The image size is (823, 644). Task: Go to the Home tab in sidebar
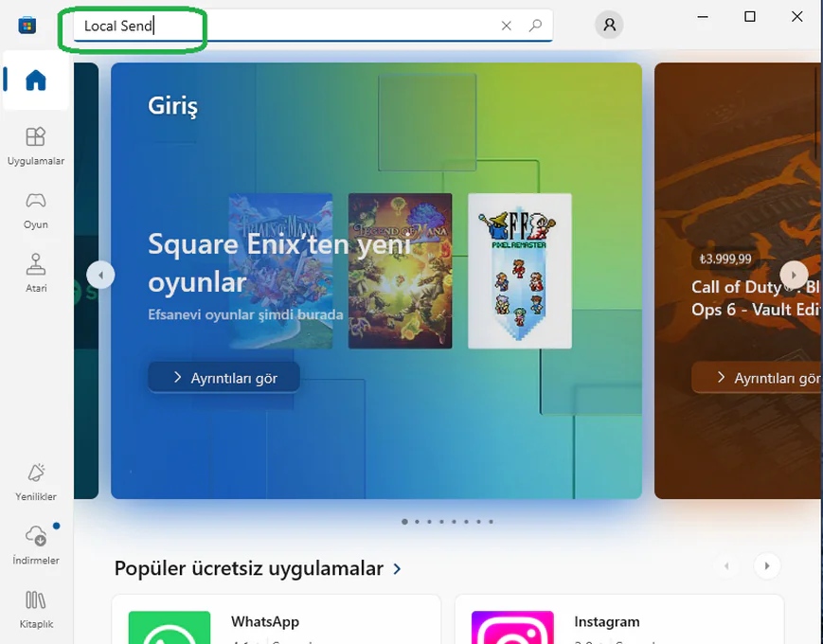coord(36,80)
